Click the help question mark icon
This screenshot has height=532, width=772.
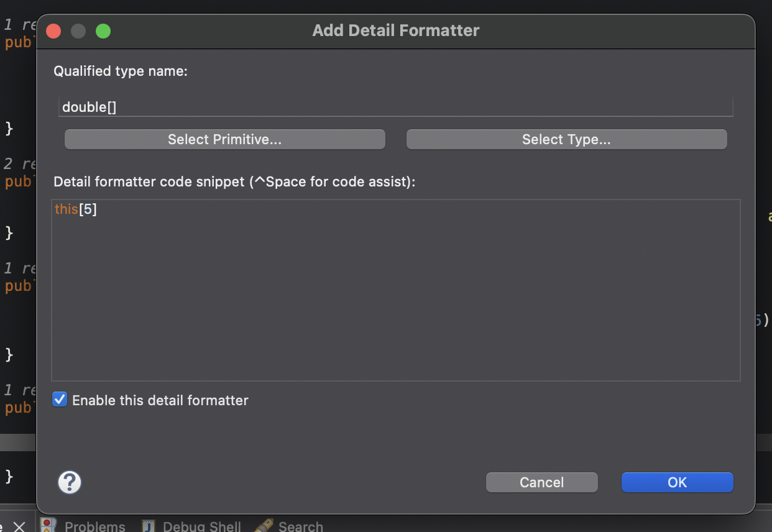click(x=69, y=482)
